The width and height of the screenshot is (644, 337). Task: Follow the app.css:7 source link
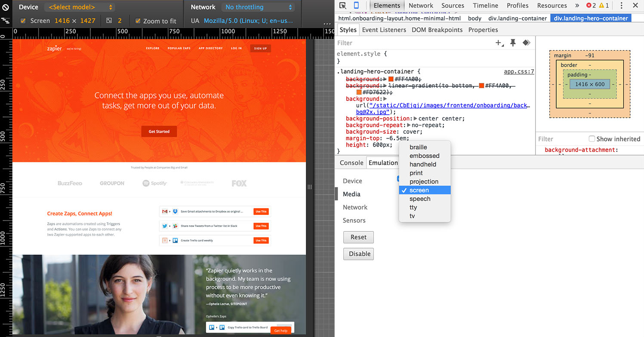point(519,71)
